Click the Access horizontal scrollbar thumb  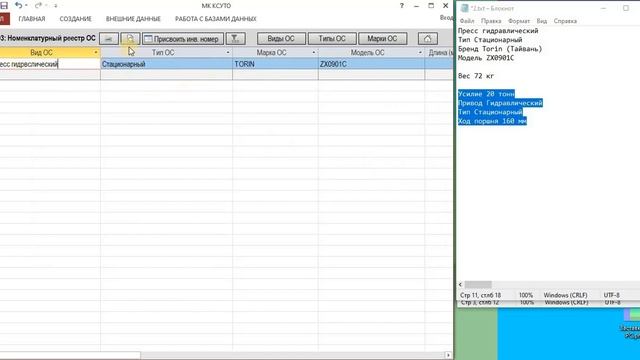click(70, 356)
